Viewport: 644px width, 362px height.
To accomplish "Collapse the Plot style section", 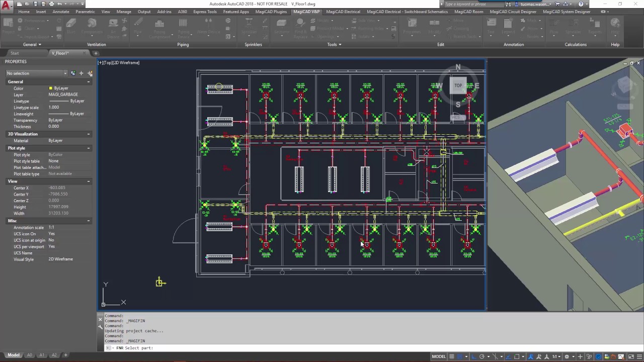I will click(89, 148).
